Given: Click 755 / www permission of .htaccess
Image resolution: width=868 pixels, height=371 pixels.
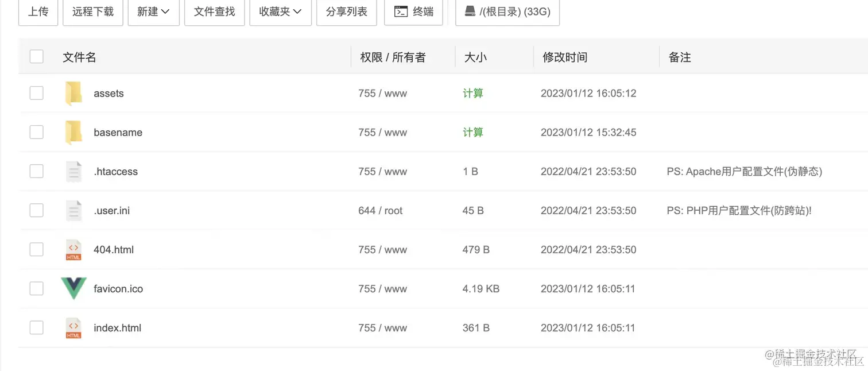Looking at the screenshot, I should [x=382, y=172].
